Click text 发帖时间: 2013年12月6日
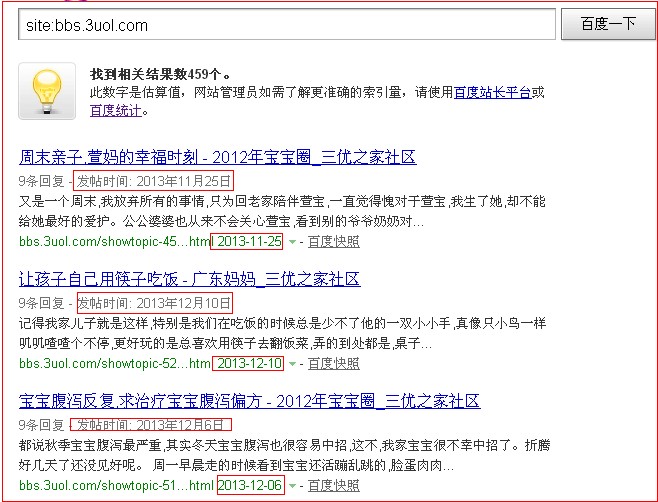Viewport: 658px width, 502px height. pos(150,425)
